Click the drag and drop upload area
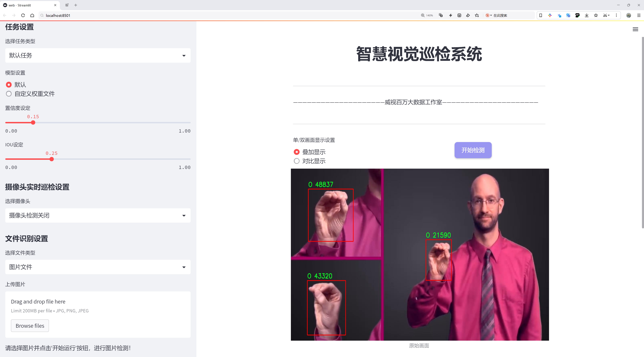 98,315
